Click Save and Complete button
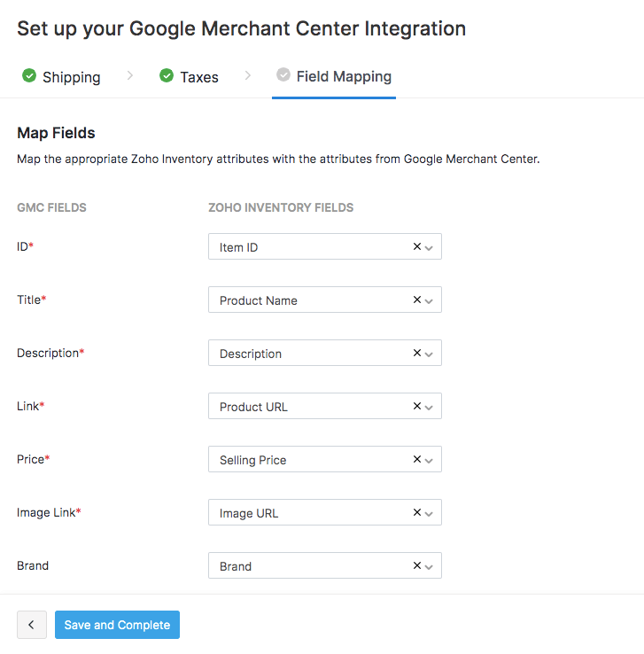Image resolution: width=644 pixels, height=654 pixels. coord(117,625)
